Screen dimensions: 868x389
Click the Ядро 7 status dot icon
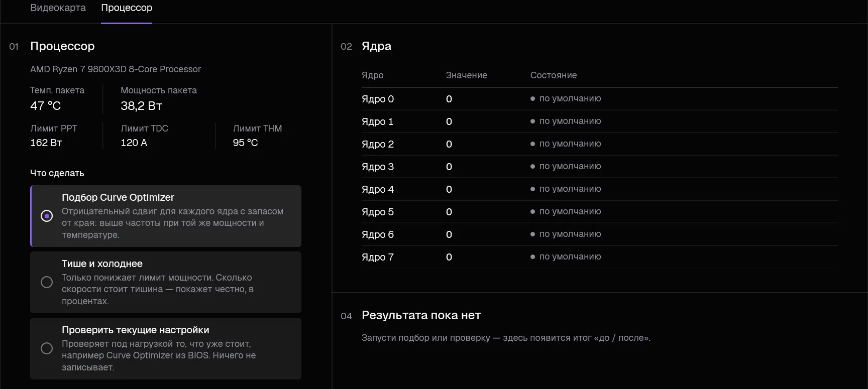click(x=532, y=257)
